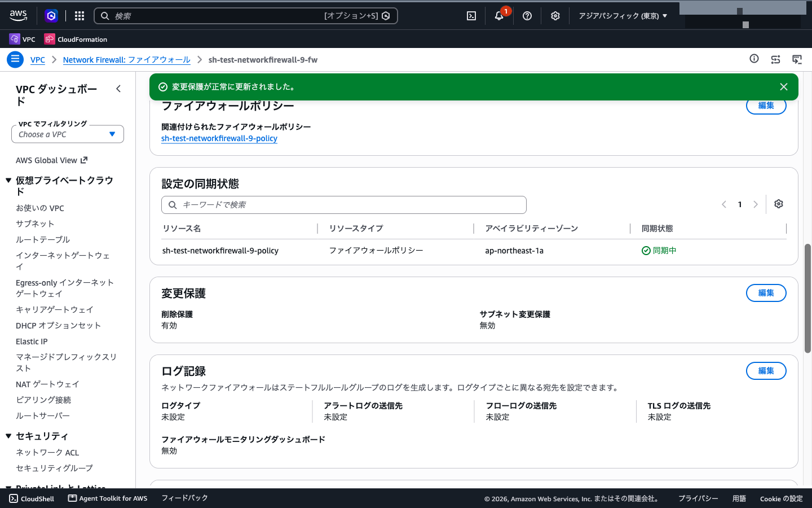Open the help question mark icon

coord(527,16)
